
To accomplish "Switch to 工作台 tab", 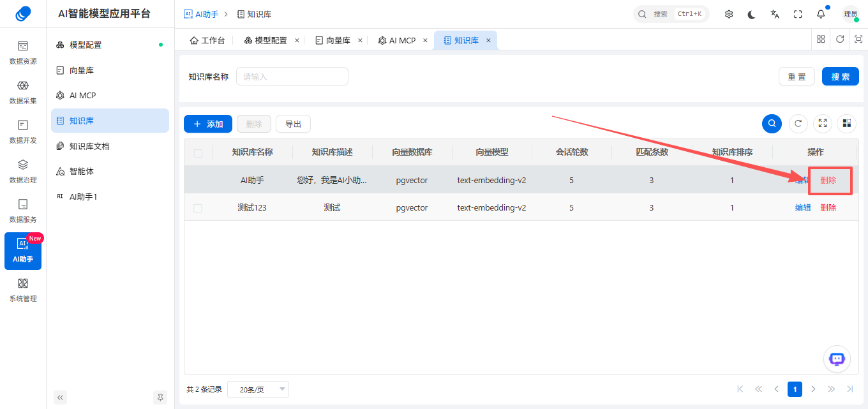I will pyautogui.click(x=207, y=40).
